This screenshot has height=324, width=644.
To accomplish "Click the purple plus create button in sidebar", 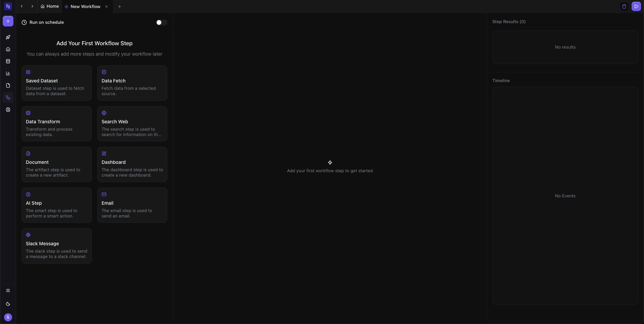I will click(x=8, y=21).
